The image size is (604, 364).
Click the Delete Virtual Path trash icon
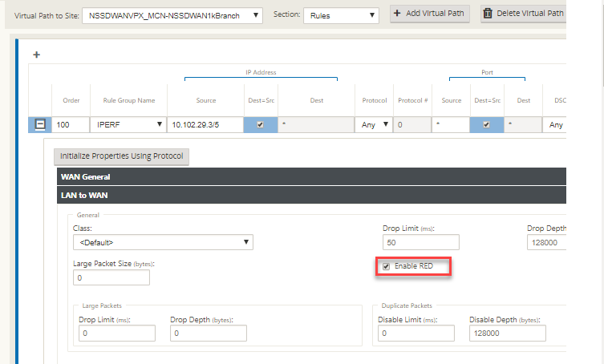point(488,14)
